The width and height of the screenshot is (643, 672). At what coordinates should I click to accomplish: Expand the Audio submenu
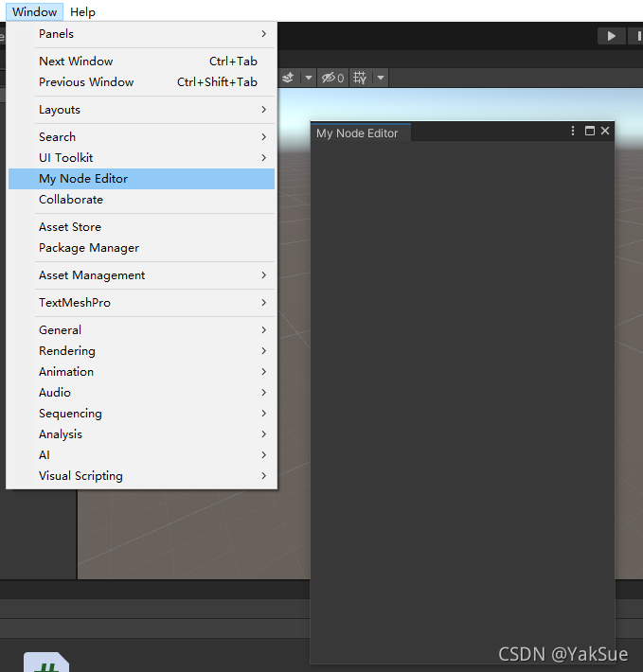coord(141,393)
